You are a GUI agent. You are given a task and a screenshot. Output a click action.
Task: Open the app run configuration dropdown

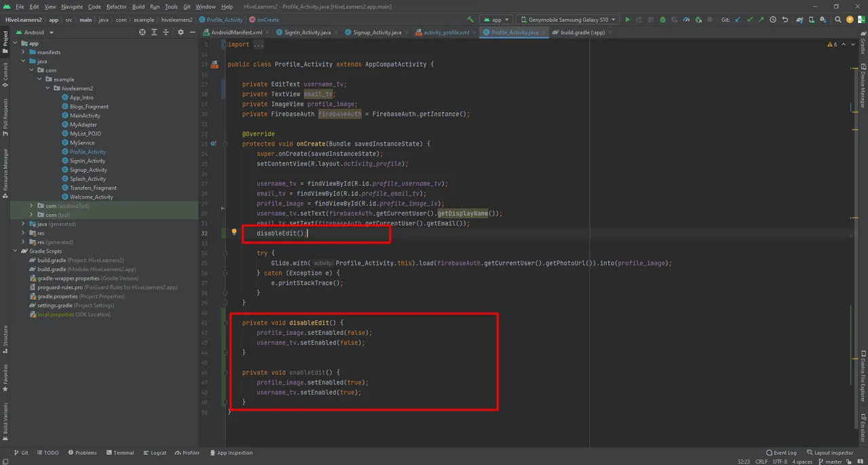(496, 20)
